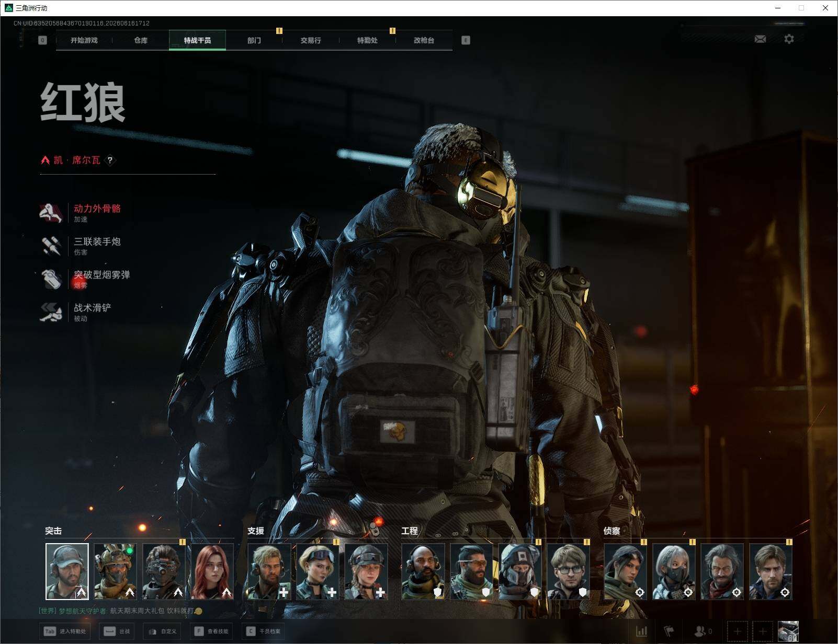The height and width of the screenshot is (644, 838).
Task: Click the [世界] chat message line
Action: click(120, 611)
